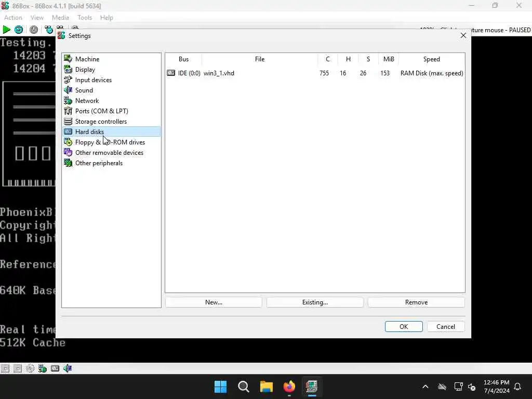Open the notifications bell

click(x=518, y=387)
